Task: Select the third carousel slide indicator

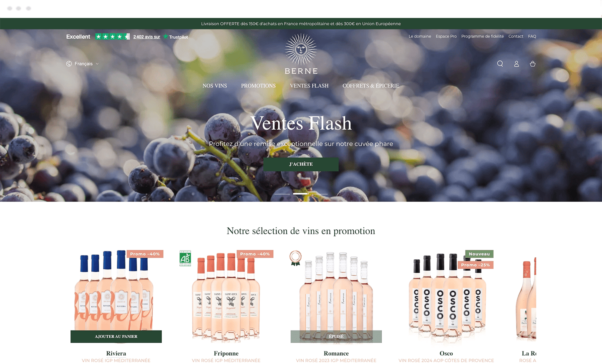Action: pyautogui.click(x=320, y=194)
